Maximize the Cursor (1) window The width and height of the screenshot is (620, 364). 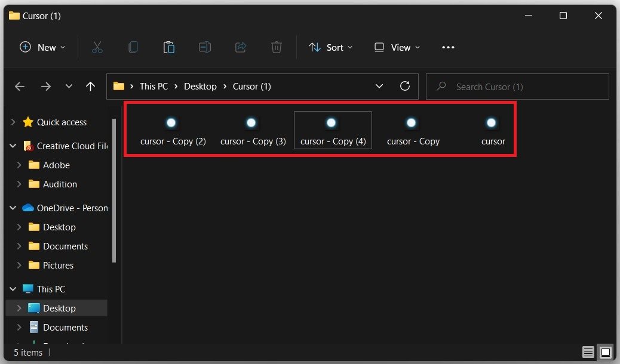[x=563, y=16]
